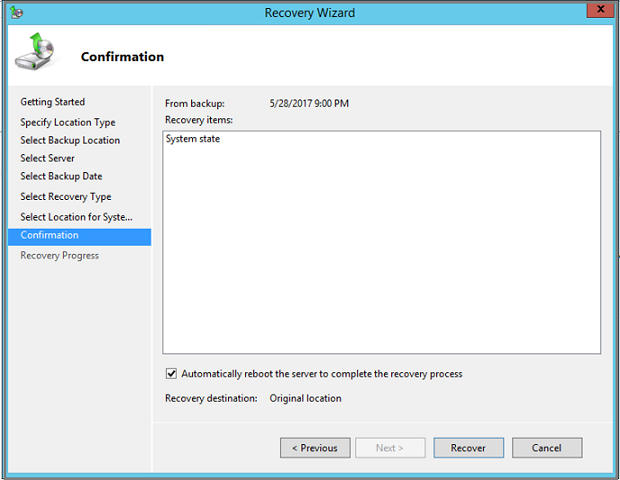
Task: Click Original location destination value
Action: [305, 398]
